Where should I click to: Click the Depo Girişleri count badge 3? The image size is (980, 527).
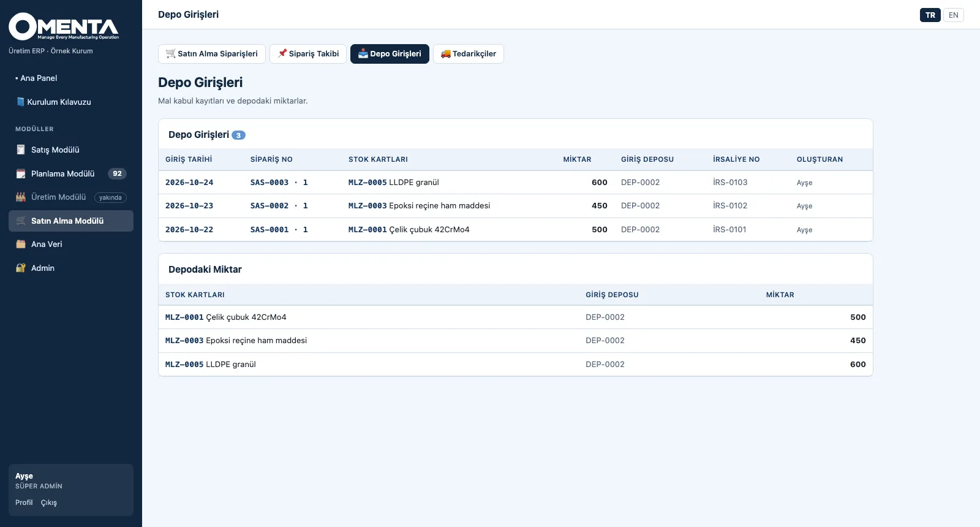point(238,135)
